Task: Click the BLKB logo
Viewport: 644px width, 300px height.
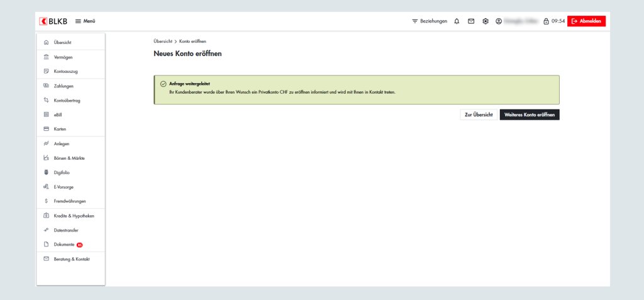Action: (53, 21)
